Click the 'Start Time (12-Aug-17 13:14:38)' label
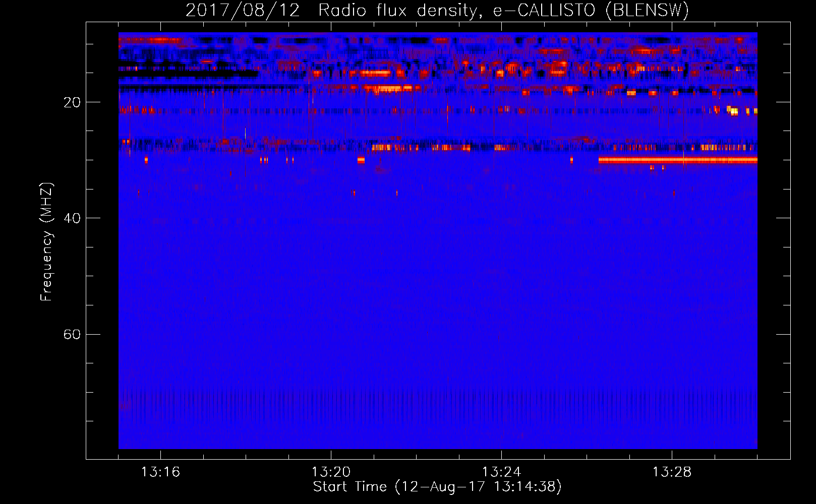Viewport: 816px width, 504px height. tap(437, 487)
